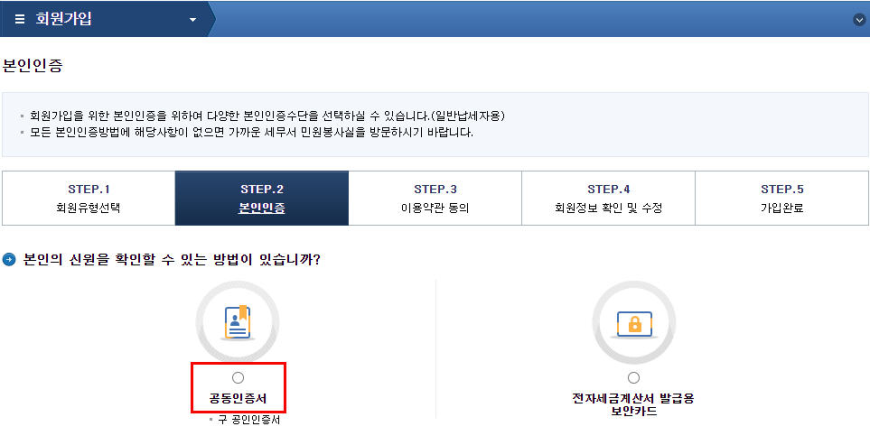
Task: Click the 본인인증 page heading
Action: [33, 65]
